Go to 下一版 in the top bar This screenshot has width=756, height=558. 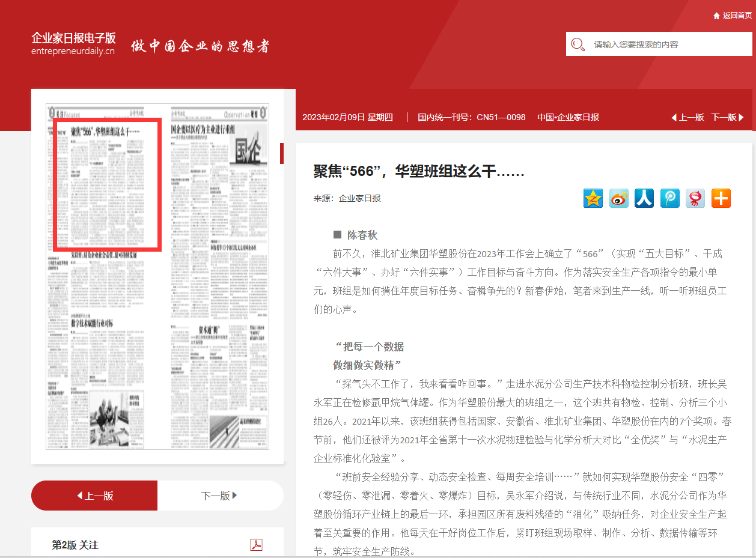click(x=727, y=117)
